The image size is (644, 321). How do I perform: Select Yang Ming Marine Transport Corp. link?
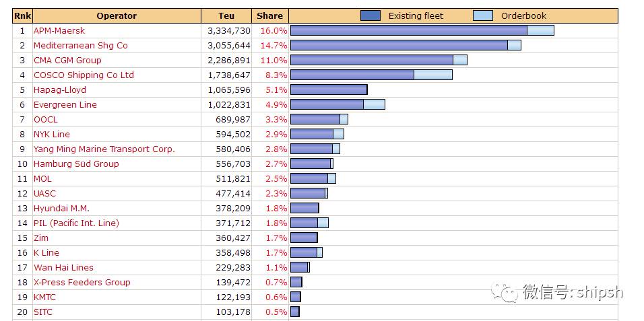point(104,149)
